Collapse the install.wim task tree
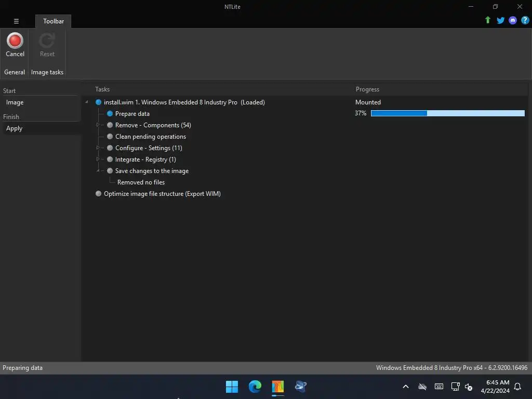 tap(87, 102)
